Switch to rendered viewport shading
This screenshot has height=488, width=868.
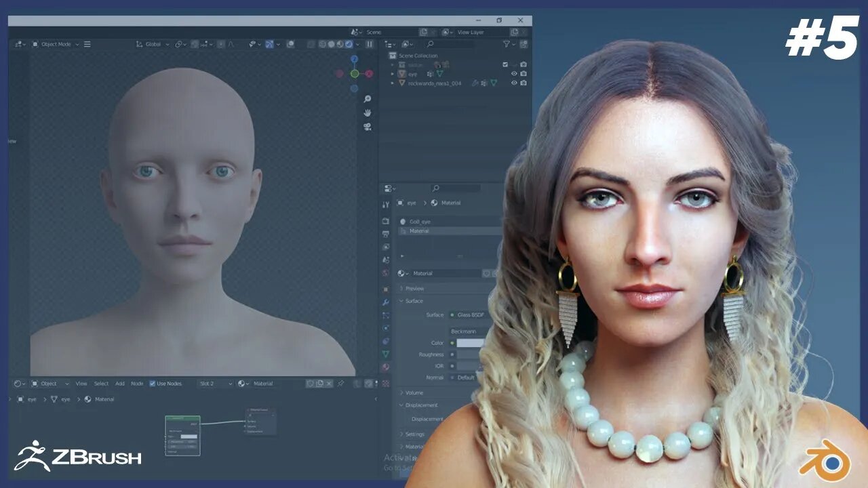coord(349,44)
